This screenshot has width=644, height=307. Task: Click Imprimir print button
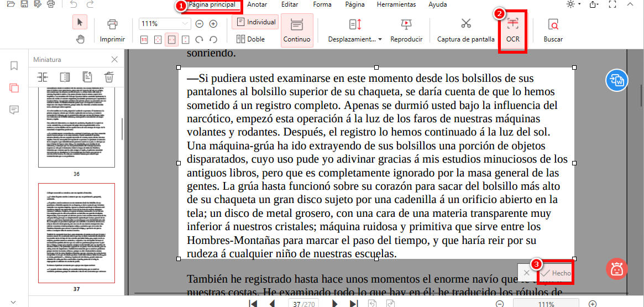click(112, 30)
